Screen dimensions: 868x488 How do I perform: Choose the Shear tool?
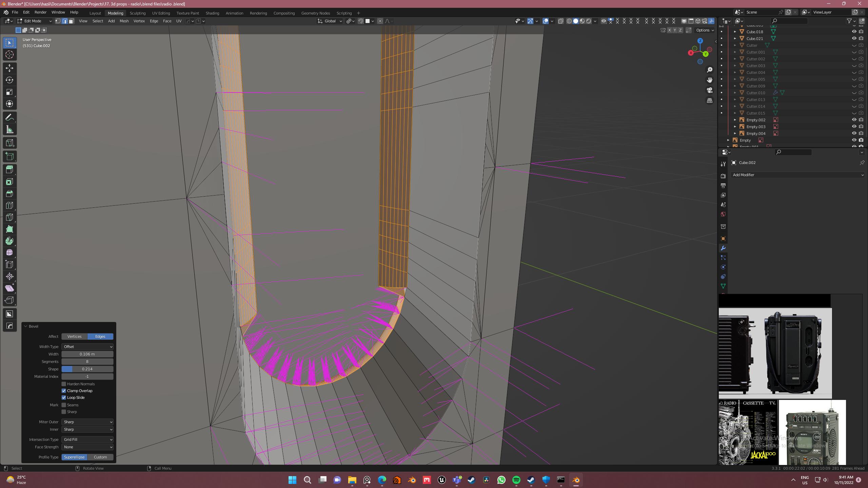[x=9, y=288]
